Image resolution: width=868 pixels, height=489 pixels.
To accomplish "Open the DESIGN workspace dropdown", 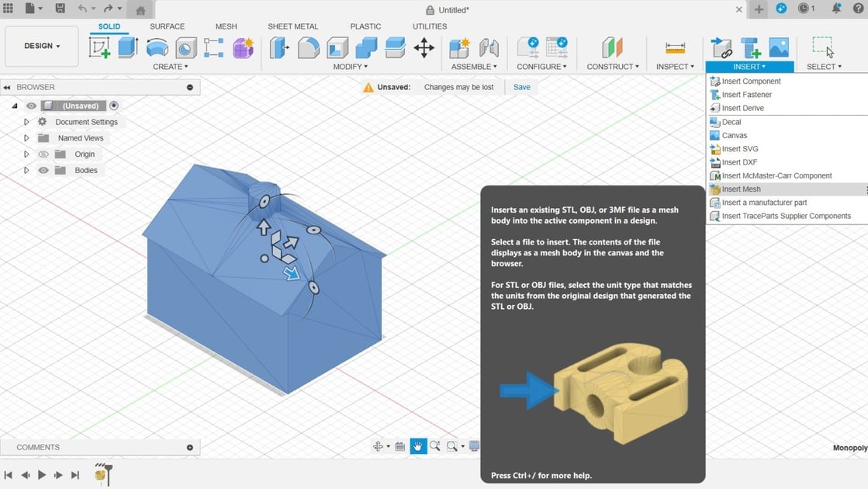I will [x=41, y=46].
